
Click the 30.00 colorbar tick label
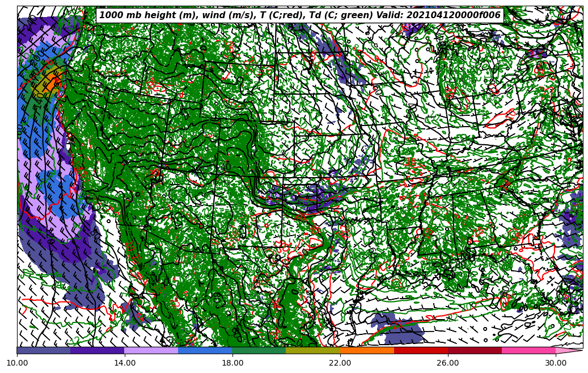(x=556, y=362)
